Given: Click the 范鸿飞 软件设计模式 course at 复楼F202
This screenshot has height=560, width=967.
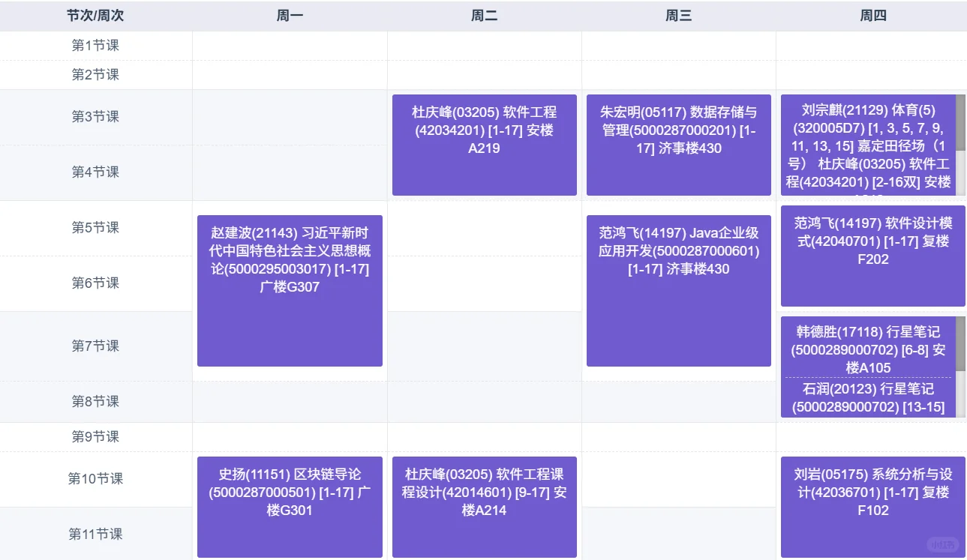Looking at the screenshot, I should tap(872, 255).
